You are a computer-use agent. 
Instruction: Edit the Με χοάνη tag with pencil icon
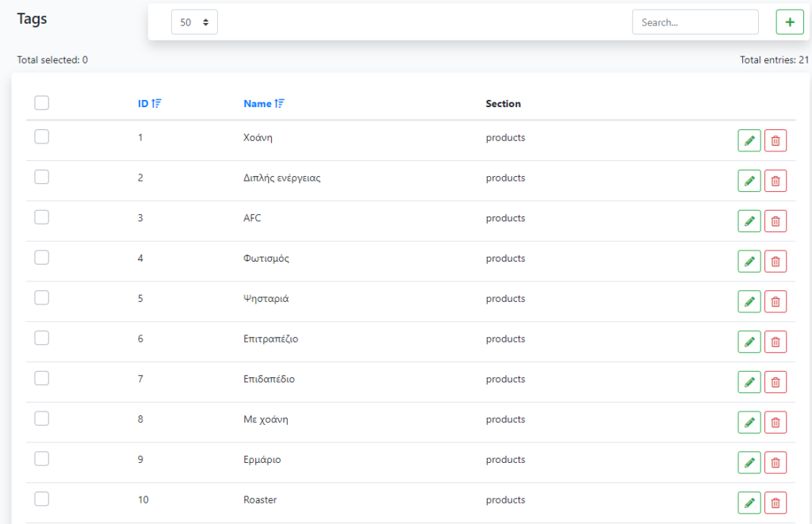pyautogui.click(x=749, y=422)
